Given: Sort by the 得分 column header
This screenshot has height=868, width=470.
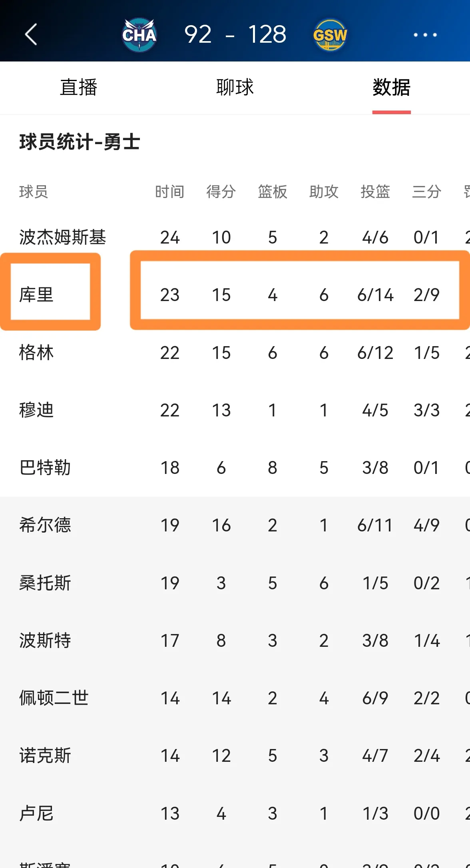Looking at the screenshot, I should (221, 192).
